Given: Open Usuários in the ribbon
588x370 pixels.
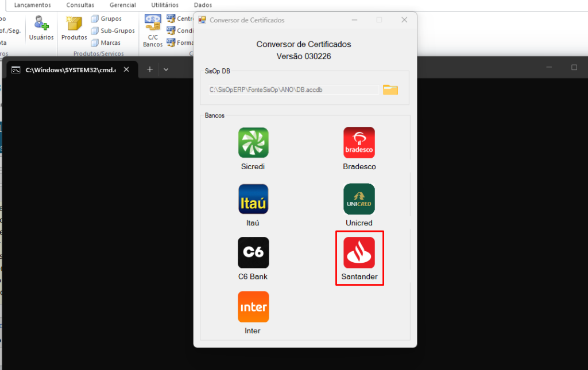Looking at the screenshot, I should [41, 28].
